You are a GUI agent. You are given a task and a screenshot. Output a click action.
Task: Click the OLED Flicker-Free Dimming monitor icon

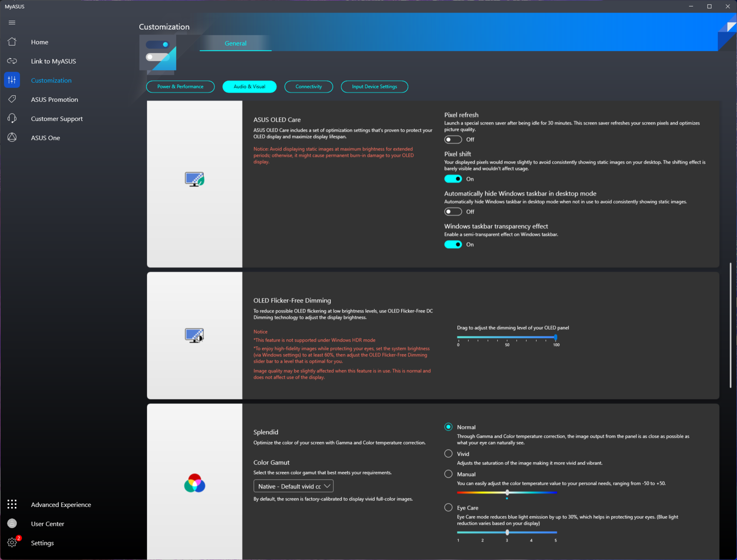(x=194, y=336)
